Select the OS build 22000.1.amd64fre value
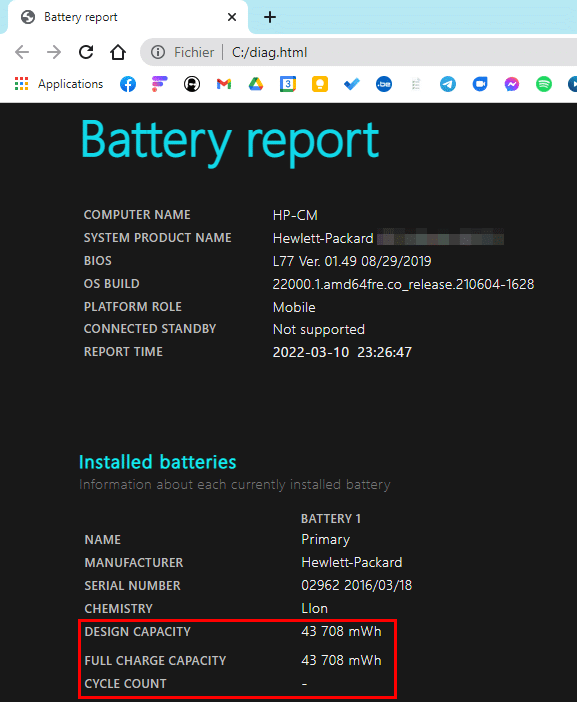This screenshot has width=577, height=702. point(403,284)
